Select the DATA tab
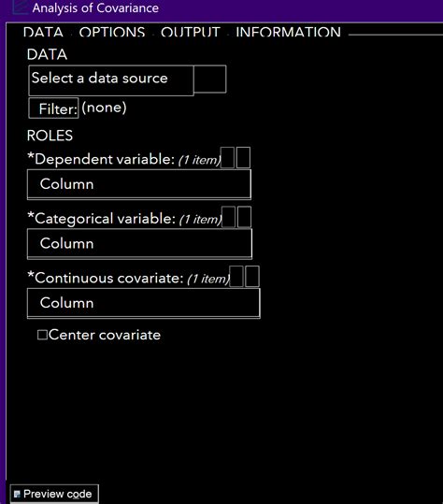This screenshot has height=504, width=443. click(43, 32)
